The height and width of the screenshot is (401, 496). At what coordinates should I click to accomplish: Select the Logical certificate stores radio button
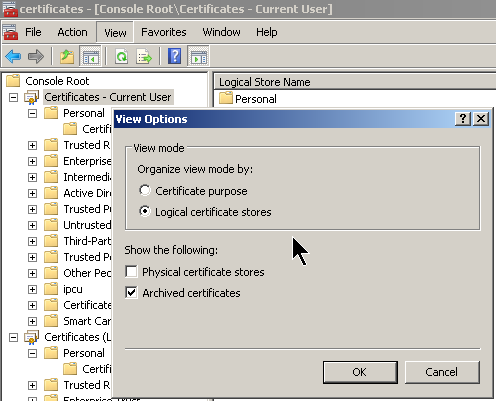coord(145,212)
